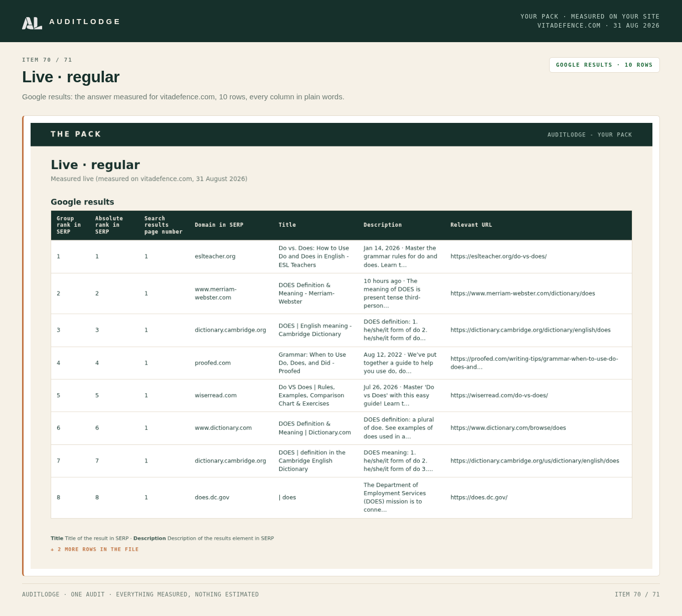
Task: Click the 'Google results' section heading
Action: click(82, 202)
